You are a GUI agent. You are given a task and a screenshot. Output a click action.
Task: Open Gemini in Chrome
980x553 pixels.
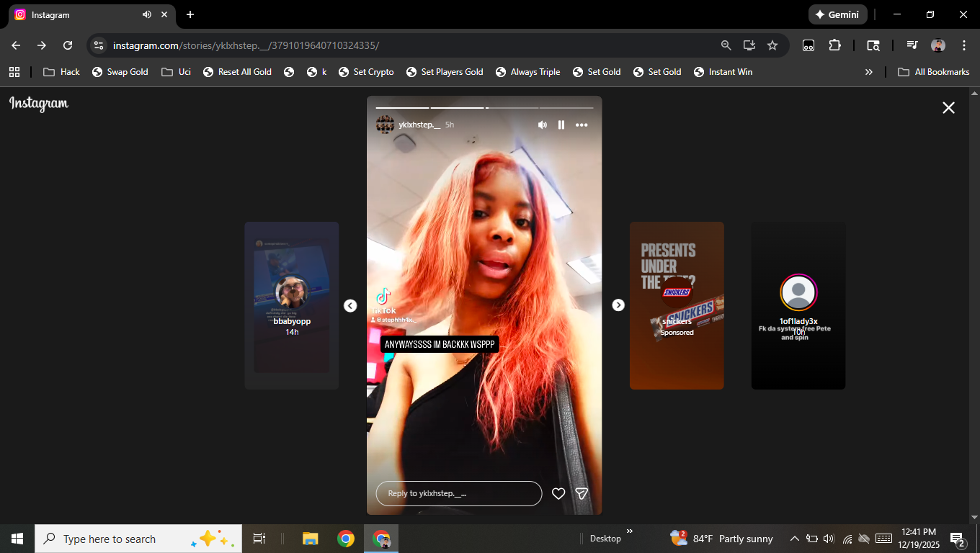838,14
